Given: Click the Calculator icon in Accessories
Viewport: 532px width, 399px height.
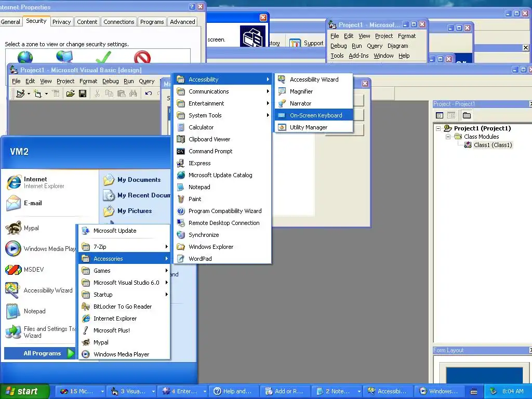Looking at the screenshot, I should tap(181, 127).
